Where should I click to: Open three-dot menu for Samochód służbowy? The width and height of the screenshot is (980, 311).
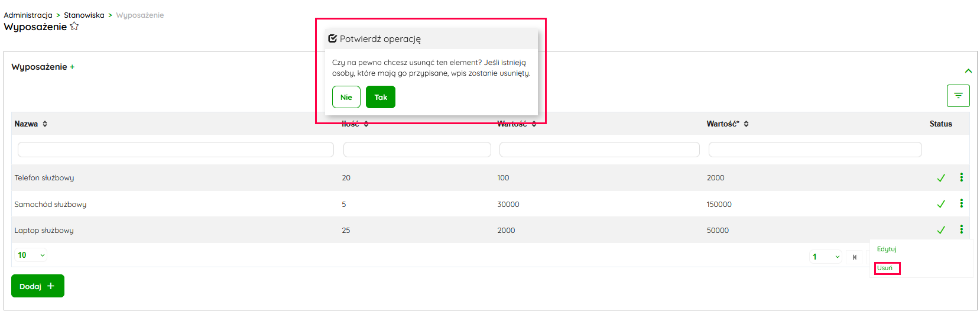962,203
